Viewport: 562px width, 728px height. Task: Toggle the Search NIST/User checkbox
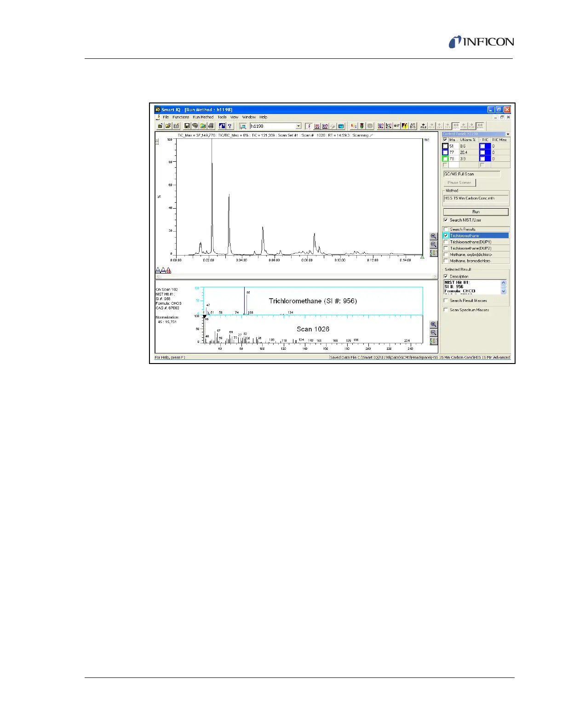pyautogui.click(x=446, y=220)
